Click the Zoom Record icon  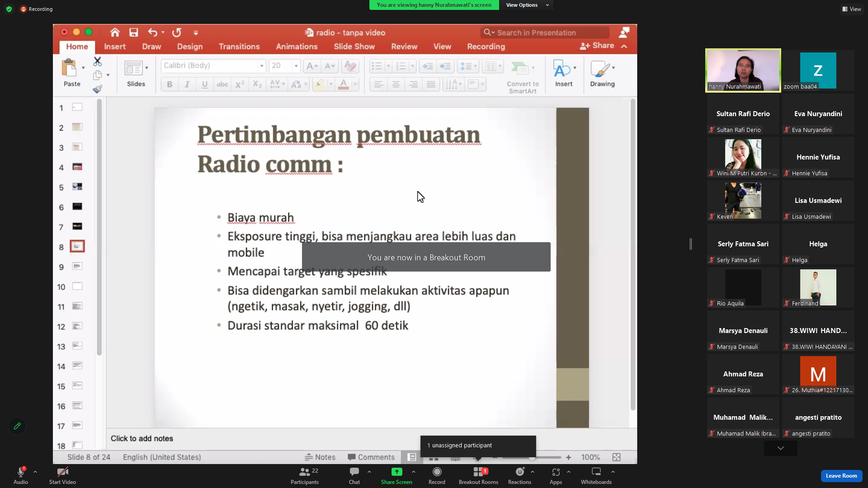click(x=437, y=475)
